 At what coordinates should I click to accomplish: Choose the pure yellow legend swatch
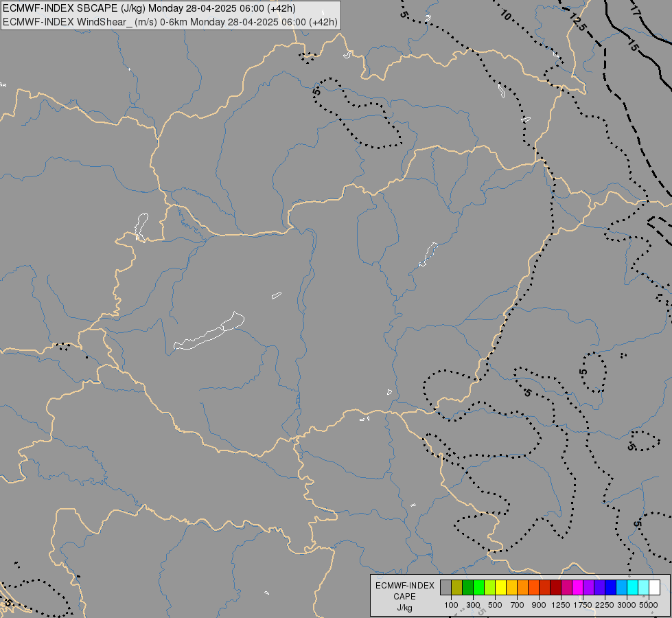click(x=500, y=588)
